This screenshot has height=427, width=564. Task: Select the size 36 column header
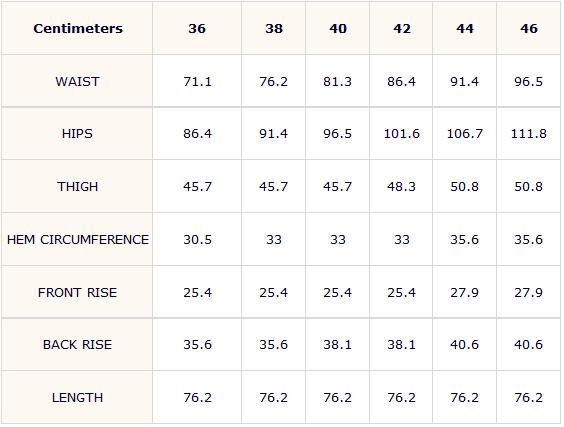[197, 28]
